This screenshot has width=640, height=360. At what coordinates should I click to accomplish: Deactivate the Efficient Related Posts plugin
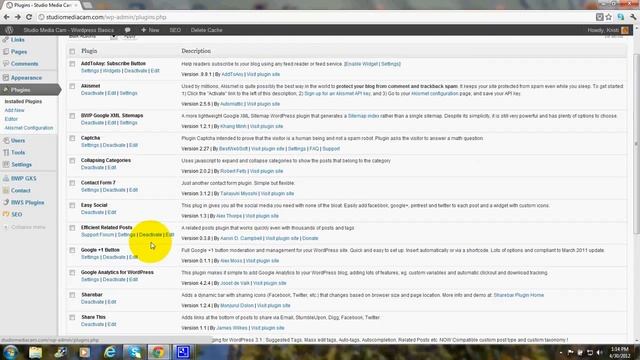coord(150,235)
